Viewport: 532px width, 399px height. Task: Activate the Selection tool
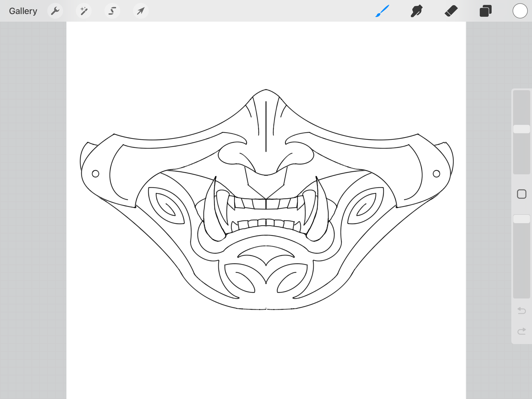(112, 11)
